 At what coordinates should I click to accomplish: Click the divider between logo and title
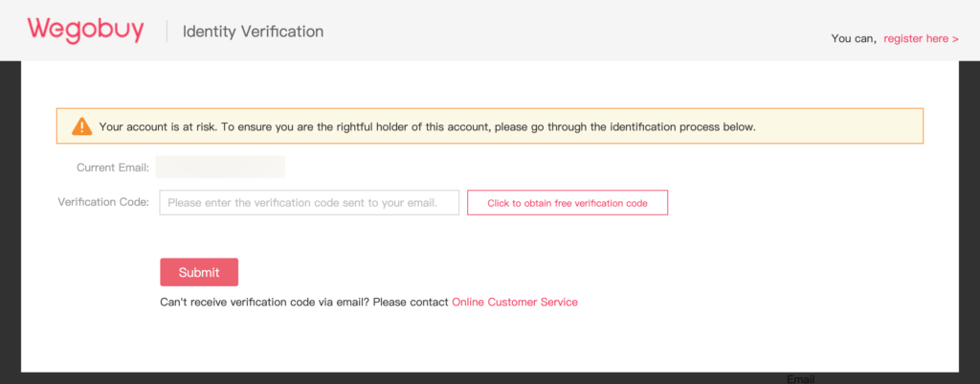point(167,32)
